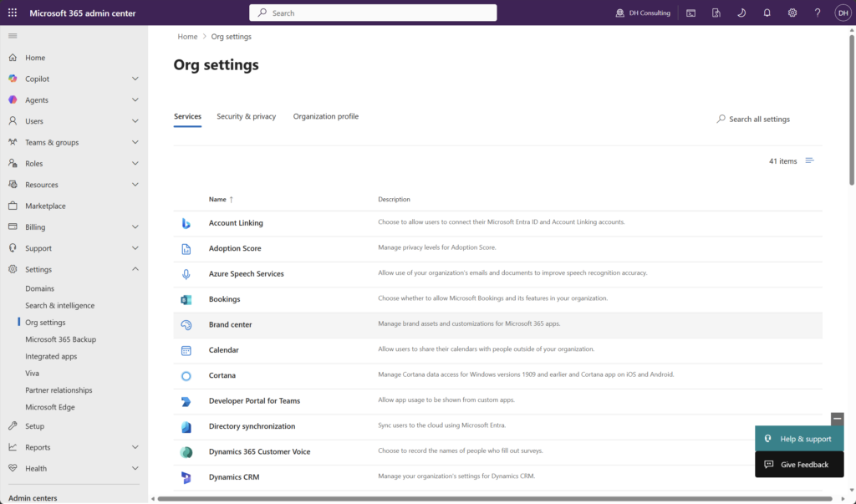Click the horizontal scrollbar at bottom

coord(494,498)
